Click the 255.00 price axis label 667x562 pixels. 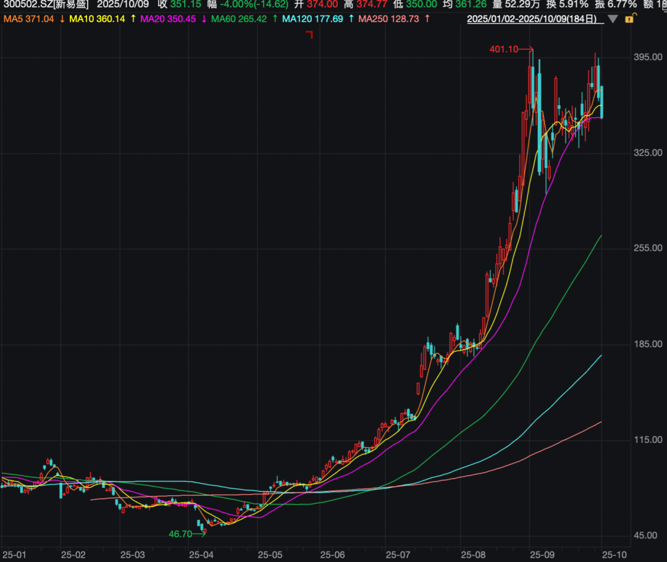pos(645,248)
